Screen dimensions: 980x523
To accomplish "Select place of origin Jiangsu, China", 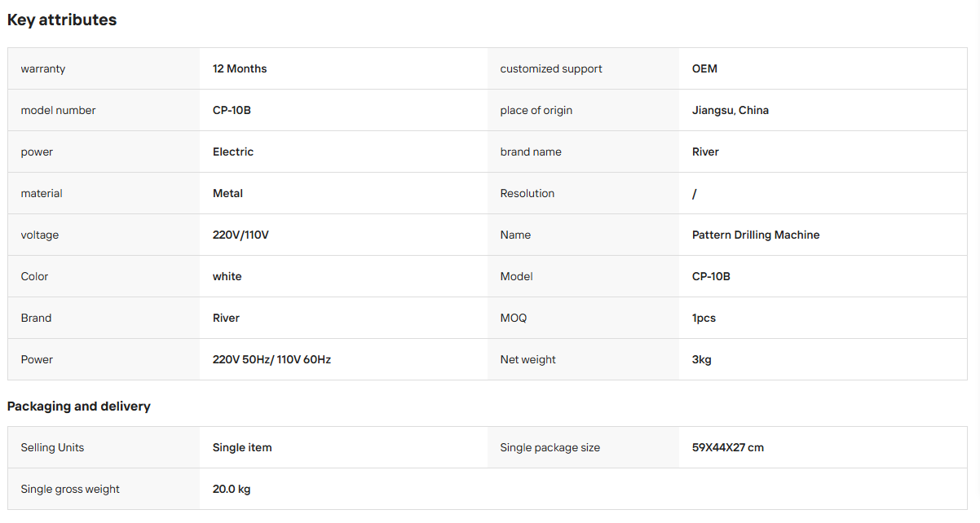I will point(731,110).
